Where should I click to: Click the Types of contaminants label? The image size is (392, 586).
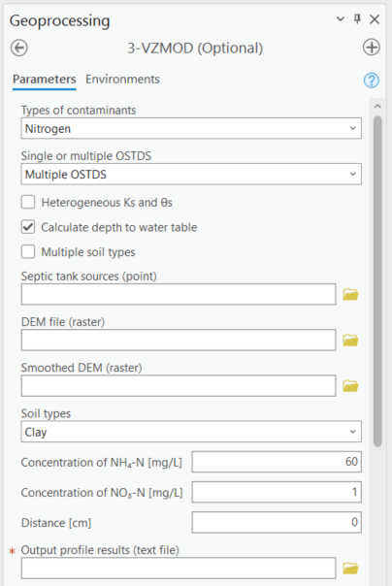pos(79,111)
